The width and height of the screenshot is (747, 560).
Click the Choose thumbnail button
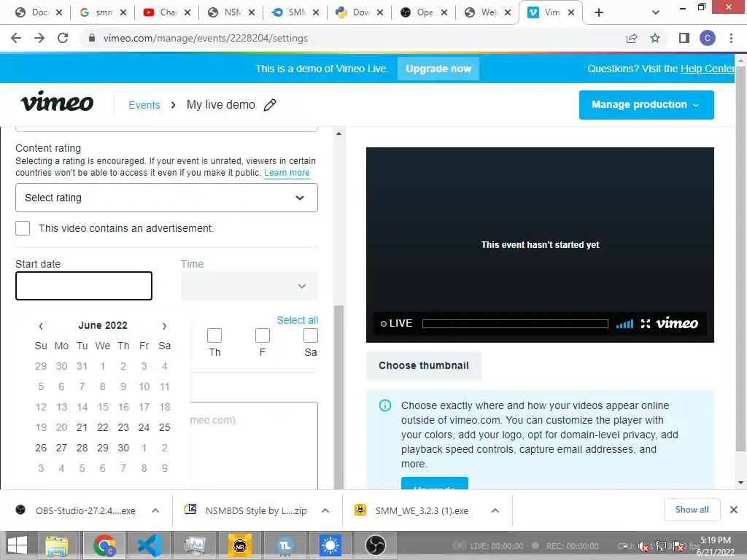pos(424,366)
